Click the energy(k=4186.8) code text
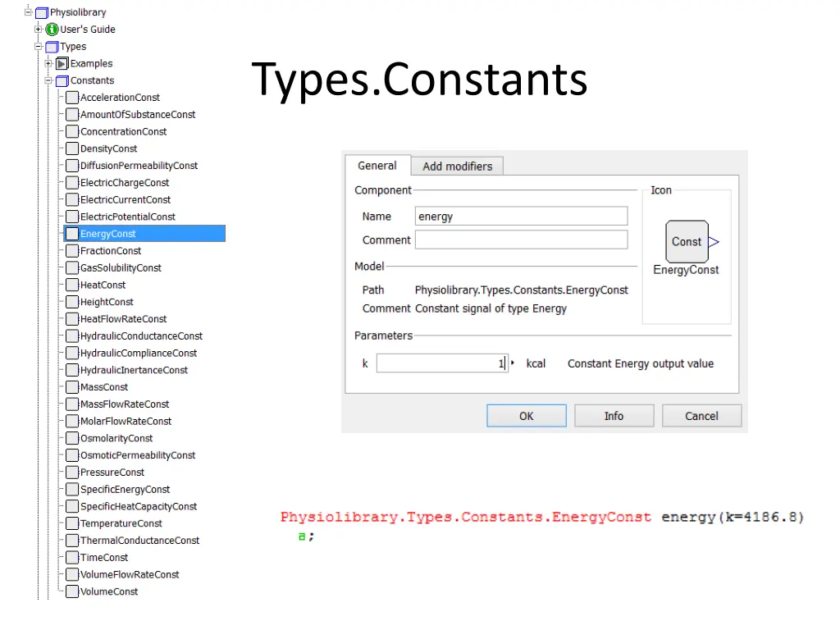 coord(733,518)
